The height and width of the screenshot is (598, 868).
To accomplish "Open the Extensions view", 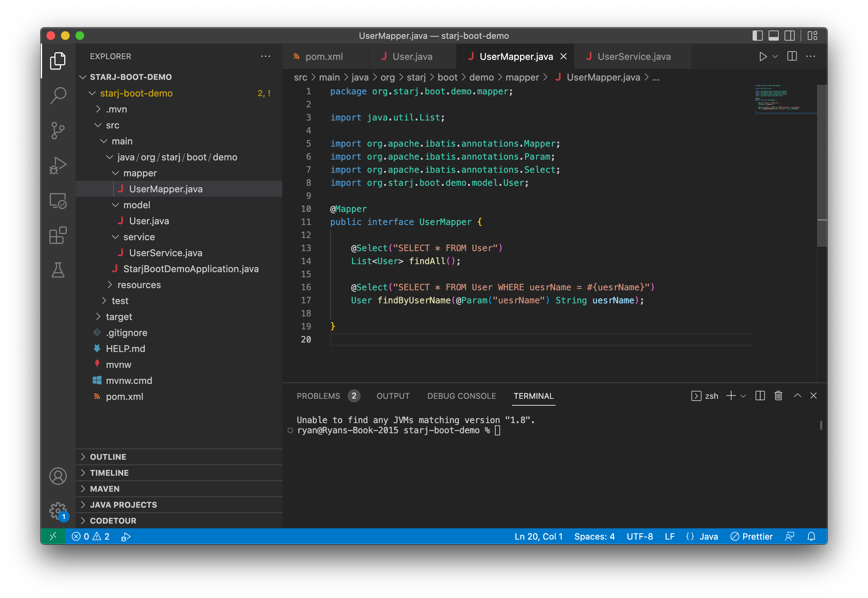I will [58, 235].
